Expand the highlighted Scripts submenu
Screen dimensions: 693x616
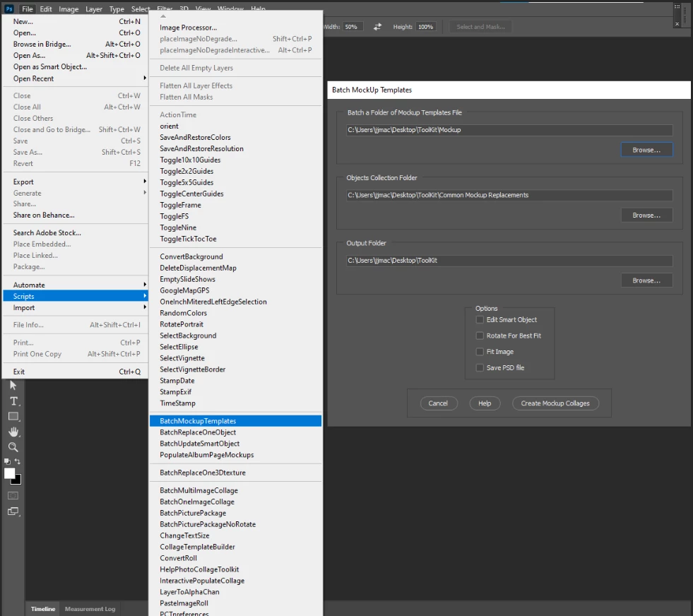pos(75,296)
